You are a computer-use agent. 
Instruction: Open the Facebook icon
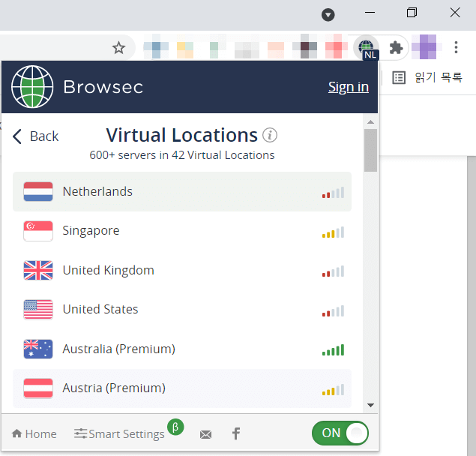coord(236,433)
